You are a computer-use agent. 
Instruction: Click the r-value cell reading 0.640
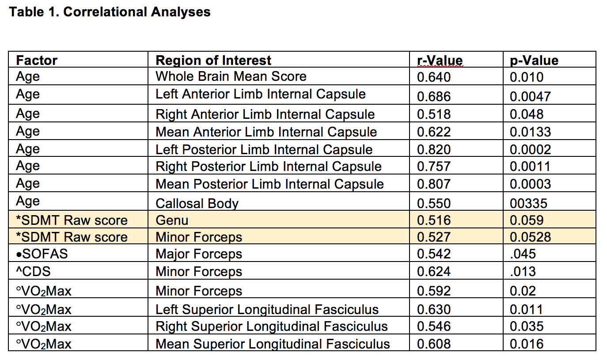tap(433, 77)
